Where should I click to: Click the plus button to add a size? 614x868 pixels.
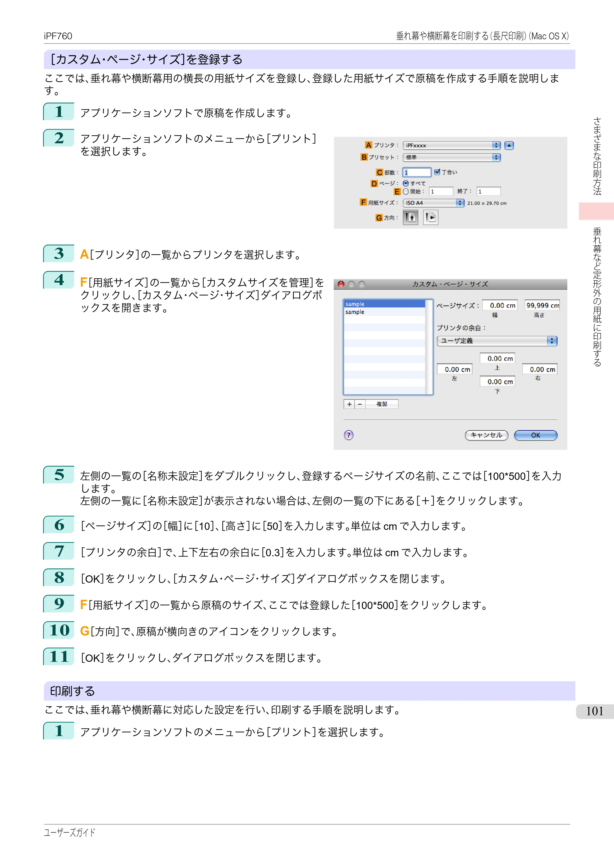pos(349,404)
